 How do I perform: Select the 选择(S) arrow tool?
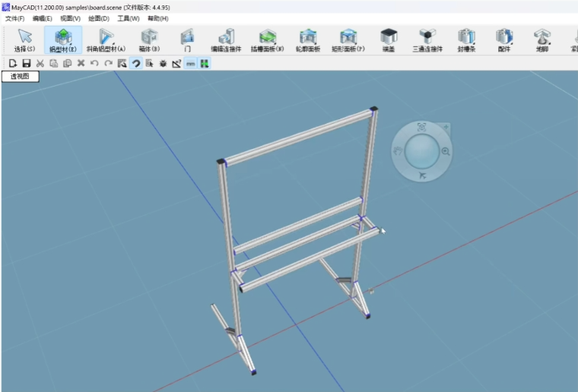[24, 40]
